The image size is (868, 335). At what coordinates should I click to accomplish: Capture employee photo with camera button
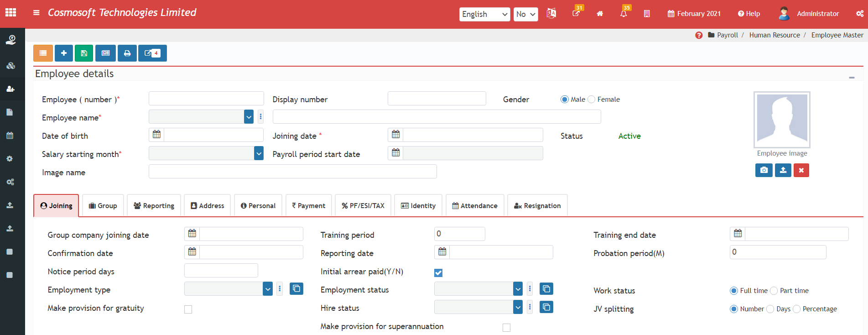click(x=764, y=170)
